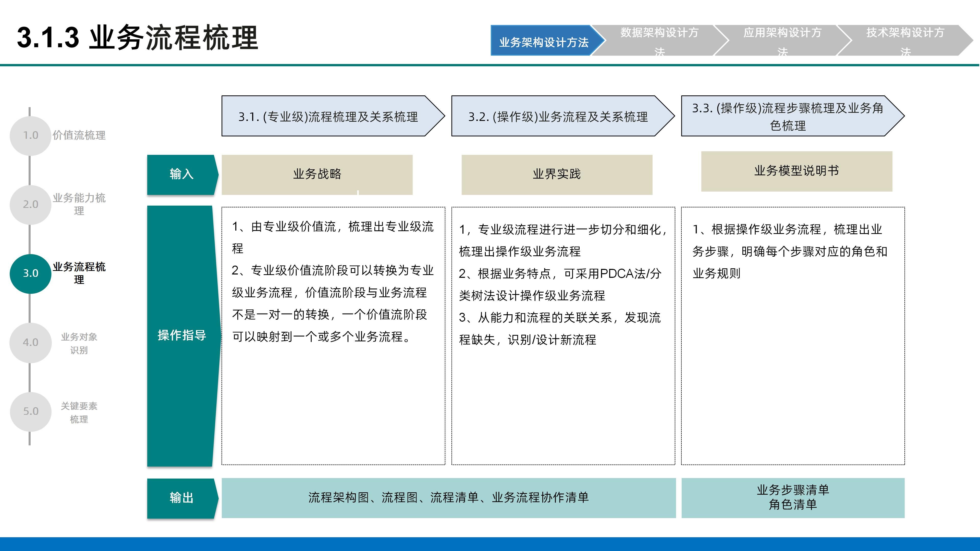This screenshot has height=551, width=980.
Task: Click text 从能力和流程的关联关系
Action: (560, 329)
